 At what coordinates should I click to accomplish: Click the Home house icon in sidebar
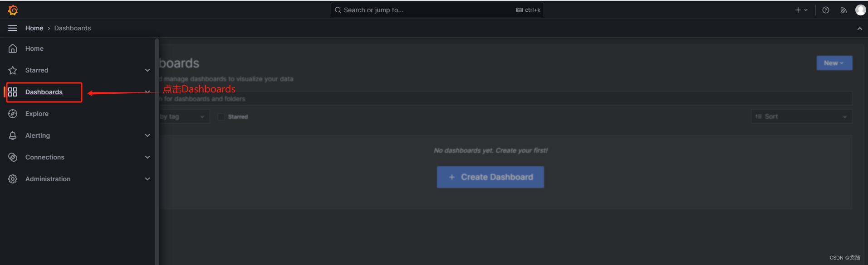[x=13, y=48]
